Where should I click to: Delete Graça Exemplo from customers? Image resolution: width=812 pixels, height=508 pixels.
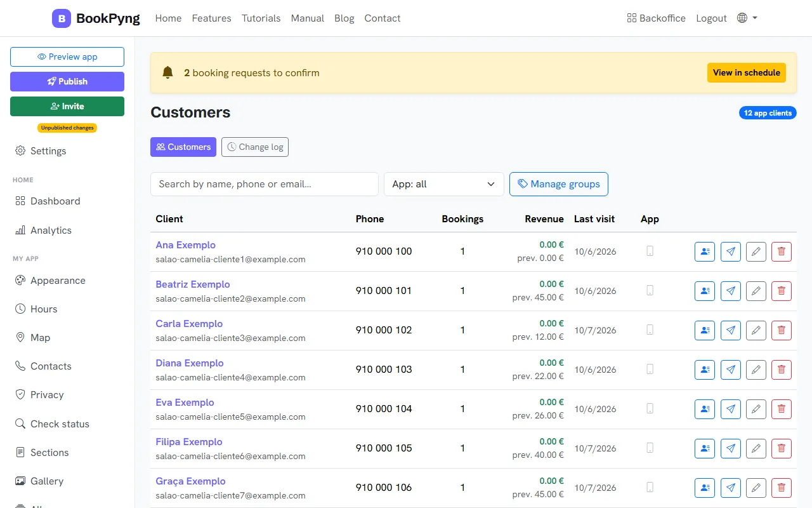[782, 488]
